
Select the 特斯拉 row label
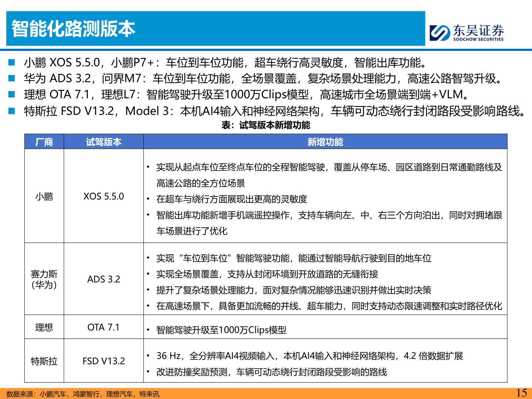pos(44,361)
